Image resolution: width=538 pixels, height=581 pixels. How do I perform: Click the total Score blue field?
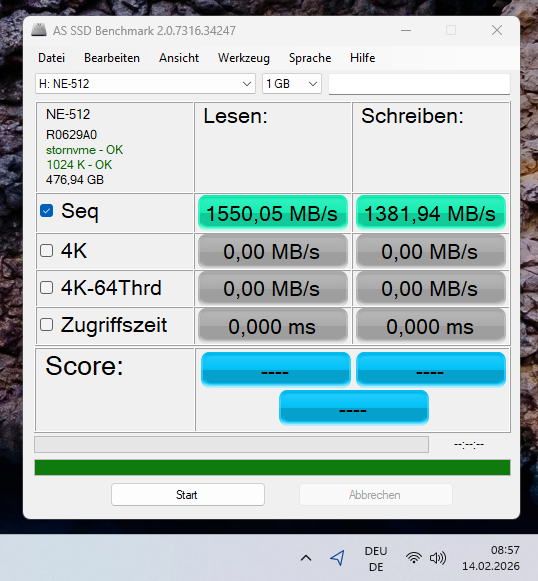coord(354,407)
